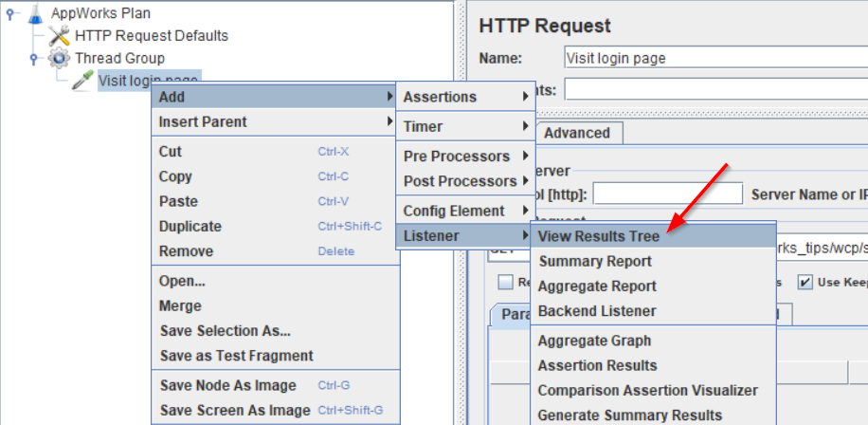This screenshot has height=425, width=868.
Task: Toggle the Use KeepAlive checkbox
Action: (x=804, y=282)
